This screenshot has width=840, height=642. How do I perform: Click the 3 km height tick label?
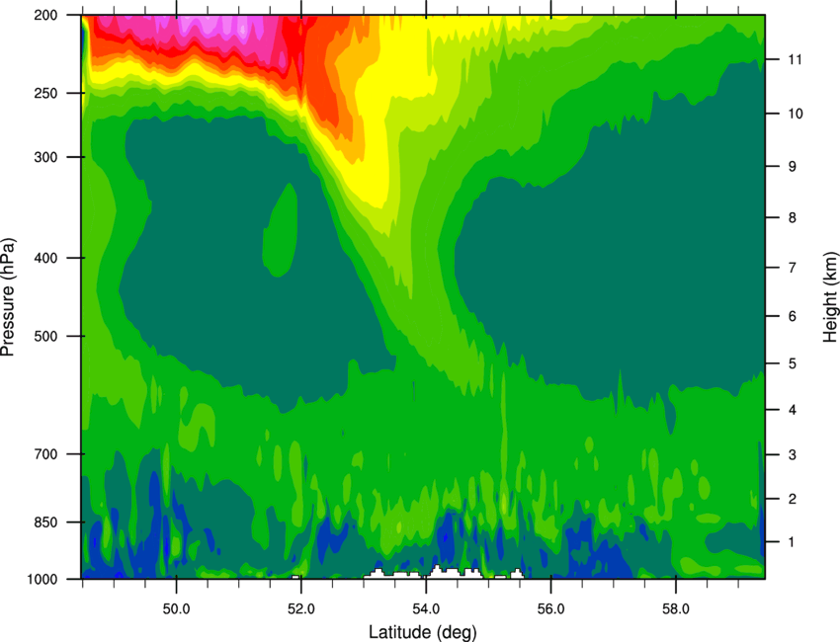point(793,455)
